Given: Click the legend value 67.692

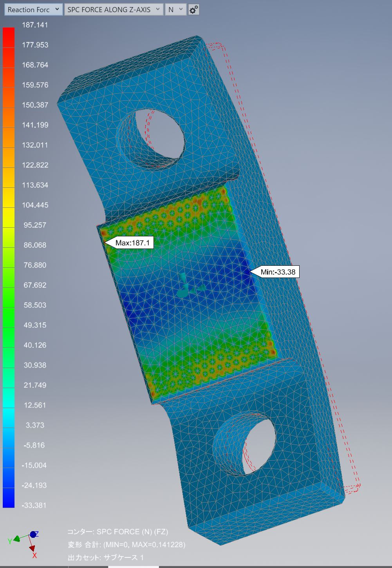Looking at the screenshot, I should (35, 285).
